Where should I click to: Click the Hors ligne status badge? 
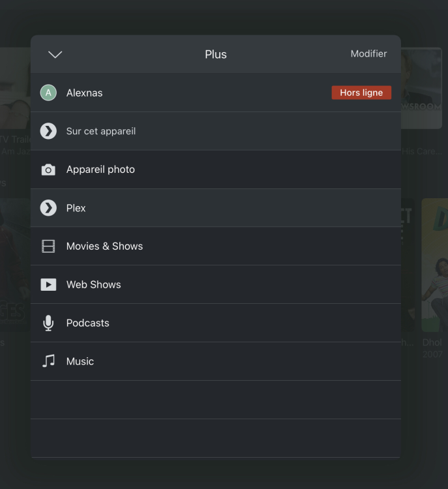361,93
